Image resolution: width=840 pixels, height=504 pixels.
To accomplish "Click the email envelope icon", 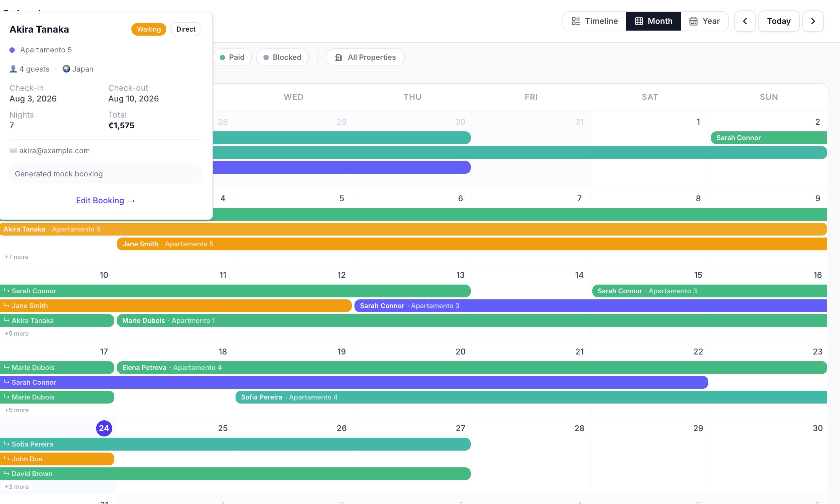I will [13, 151].
